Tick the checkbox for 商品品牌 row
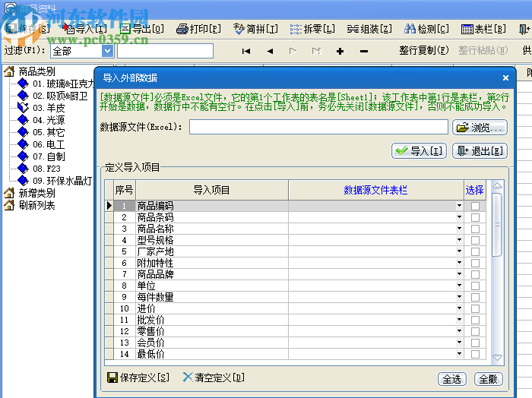 [x=475, y=274]
